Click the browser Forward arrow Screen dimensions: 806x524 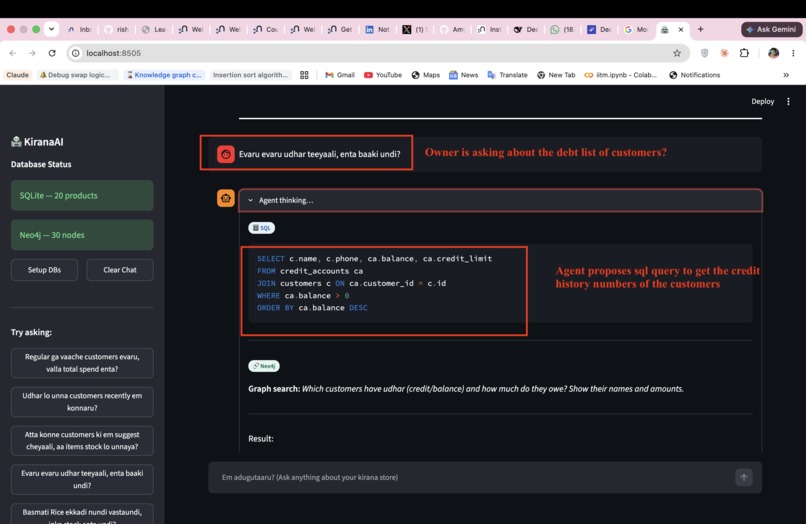click(x=32, y=53)
